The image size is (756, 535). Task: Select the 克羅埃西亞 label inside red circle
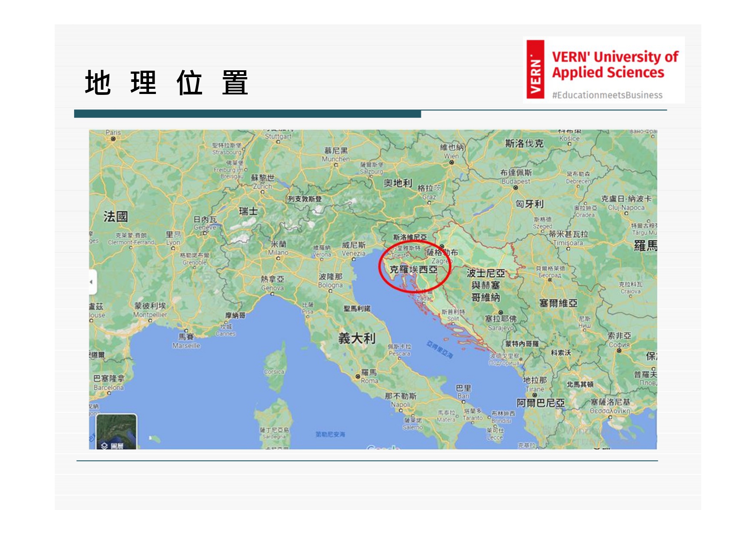(413, 269)
